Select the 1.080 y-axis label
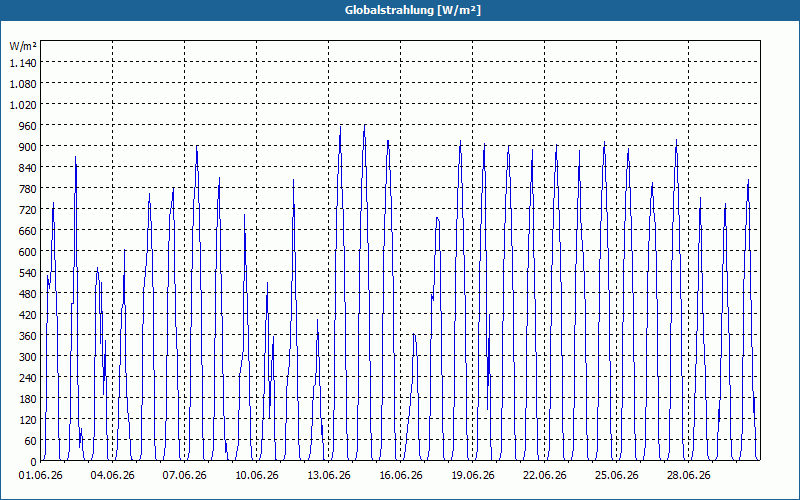Screen dimensions: 800x500 tap(23, 83)
